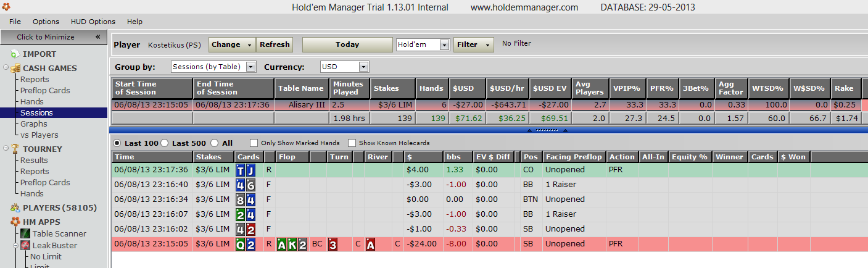Click the flop A card icon
Image resolution: width=868 pixels, height=268 pixels.
click(x=282, y=244)
